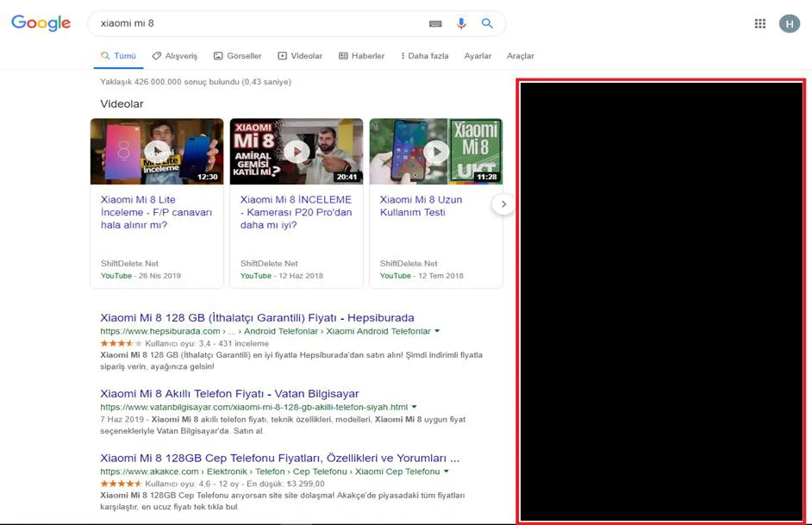This screenshot has width=812, height=525.
Task: Switch to the Videolar tab
Action: click(300, 56)
